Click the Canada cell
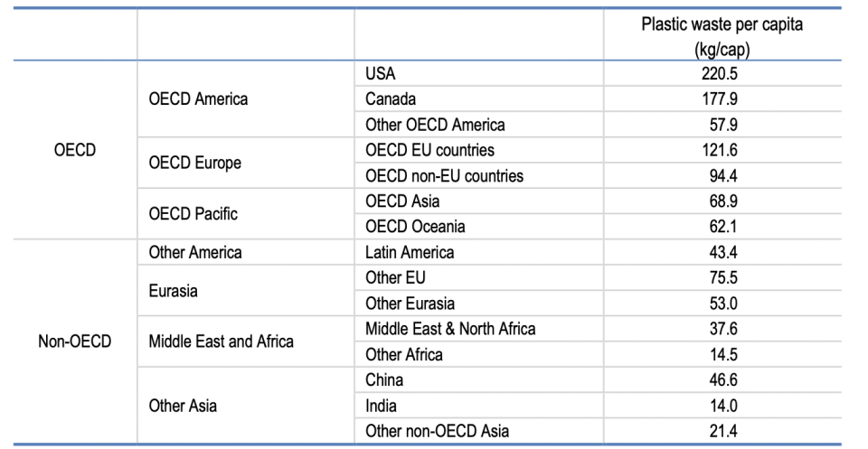Image resolution: width=868 pixels, height=449 pixels. tap(391, 99)
